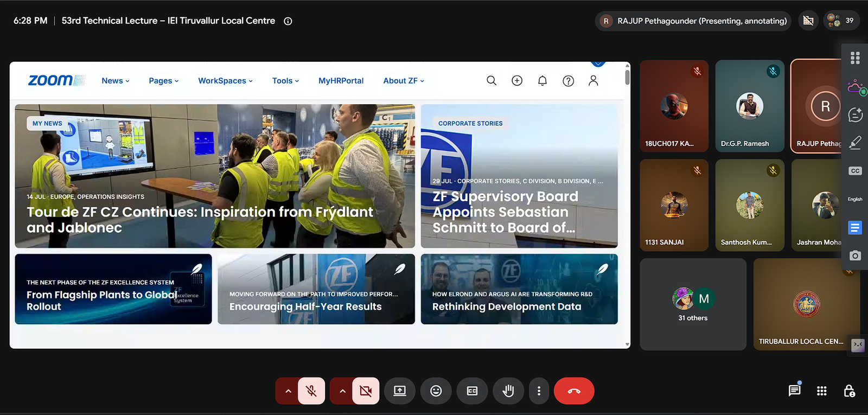The height and width of the screenshot is (415, 868).
Task: Send a reaction with the emoji button
Action: pyautogui.click(x=436, y=391)
